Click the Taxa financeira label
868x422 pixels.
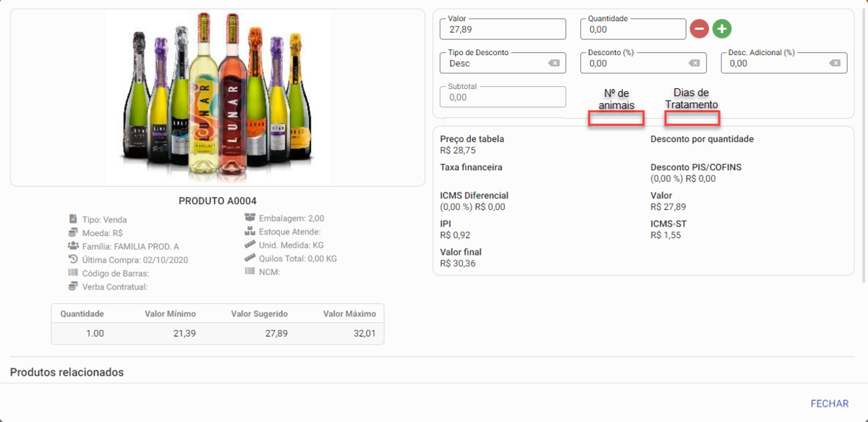point(471,167)
